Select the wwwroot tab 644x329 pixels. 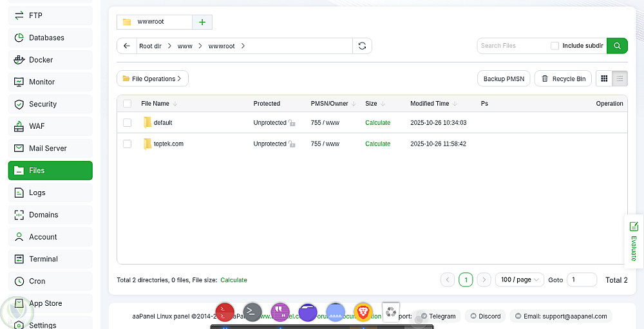tap(155, 22)
